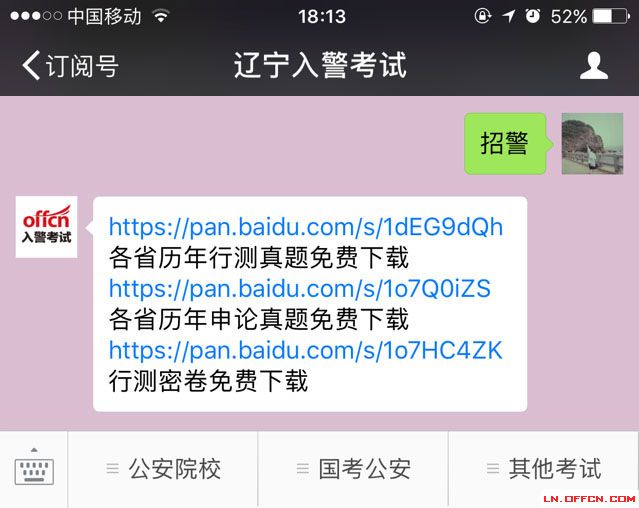
Task: Open the account profile person icon
Action: [594, 65]
